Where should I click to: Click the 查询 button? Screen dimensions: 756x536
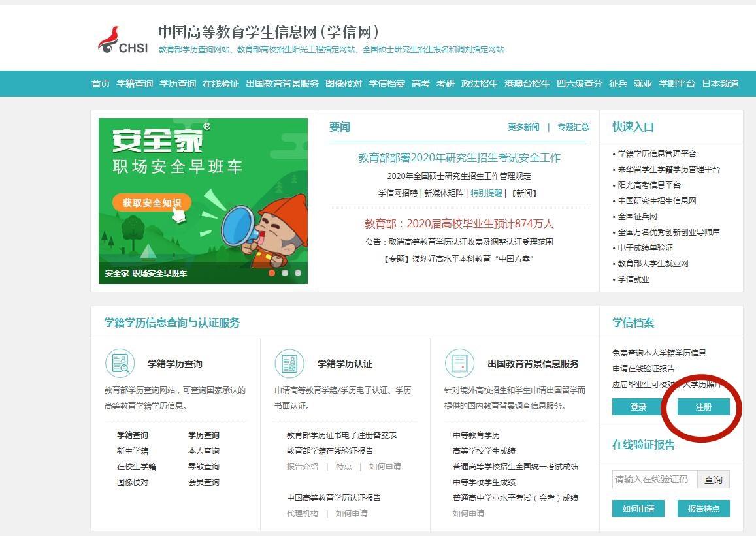click(713, 480)
